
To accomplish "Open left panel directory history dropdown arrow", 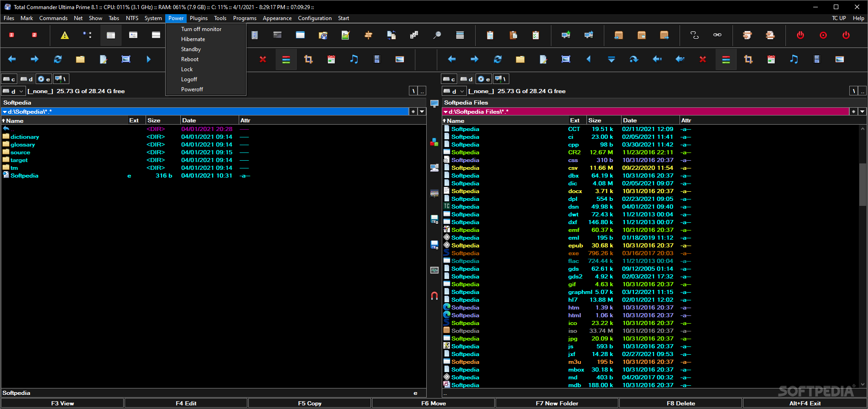I will [x=422, y=111].
